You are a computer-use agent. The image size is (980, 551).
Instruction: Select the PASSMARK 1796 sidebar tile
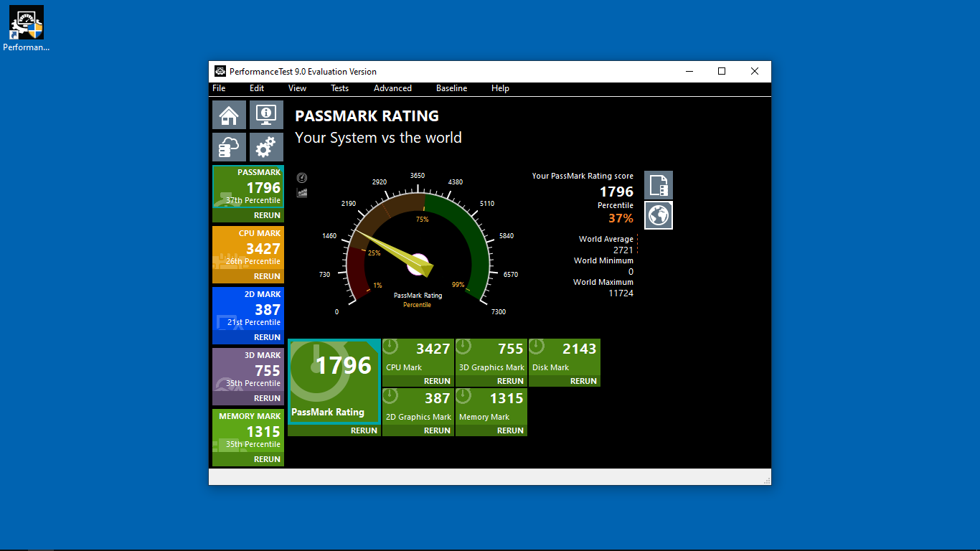tap(248, 187)
